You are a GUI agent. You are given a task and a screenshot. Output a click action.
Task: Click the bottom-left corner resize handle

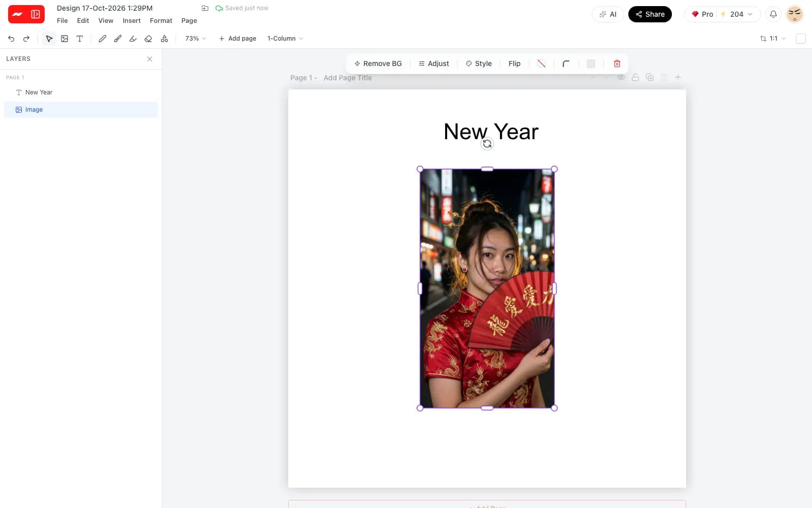(420, 408)
